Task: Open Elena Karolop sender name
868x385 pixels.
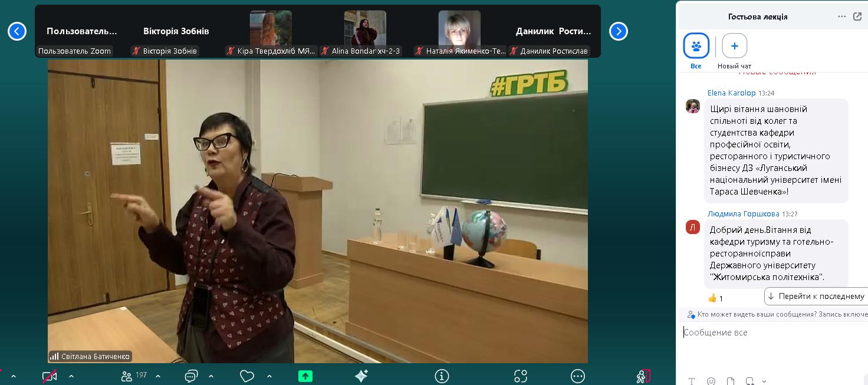Action: click(731, 93)
